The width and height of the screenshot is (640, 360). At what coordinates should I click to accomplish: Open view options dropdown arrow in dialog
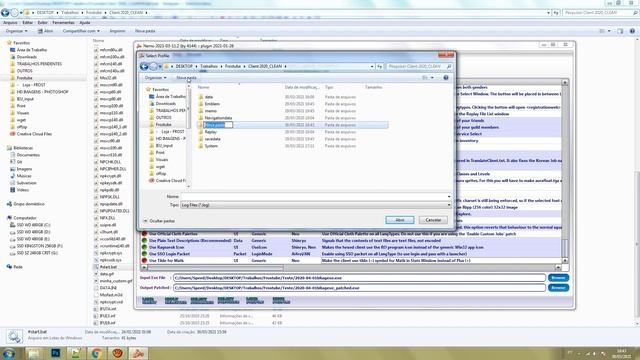coord(432,78)
